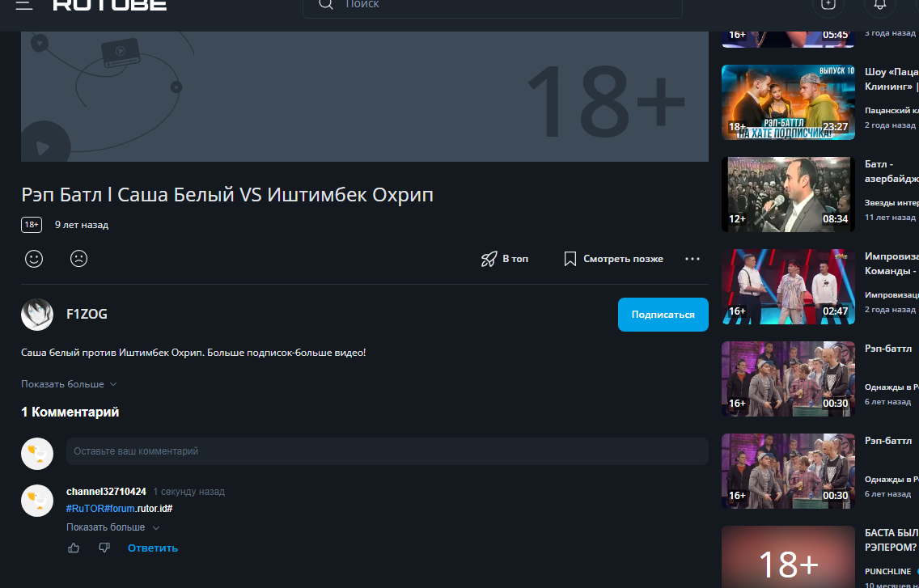The width and height of the screenshot is (919, 588).
Task: Open the Шоу «Пацанский Клининг» video title
Action: (x=891, y=79)
